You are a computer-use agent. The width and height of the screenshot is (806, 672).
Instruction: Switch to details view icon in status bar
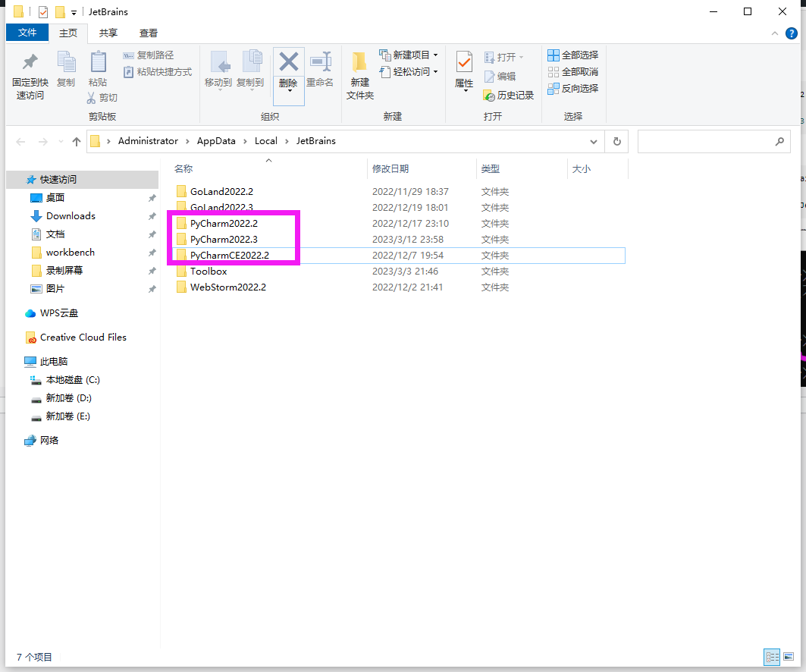coord(772,657)
